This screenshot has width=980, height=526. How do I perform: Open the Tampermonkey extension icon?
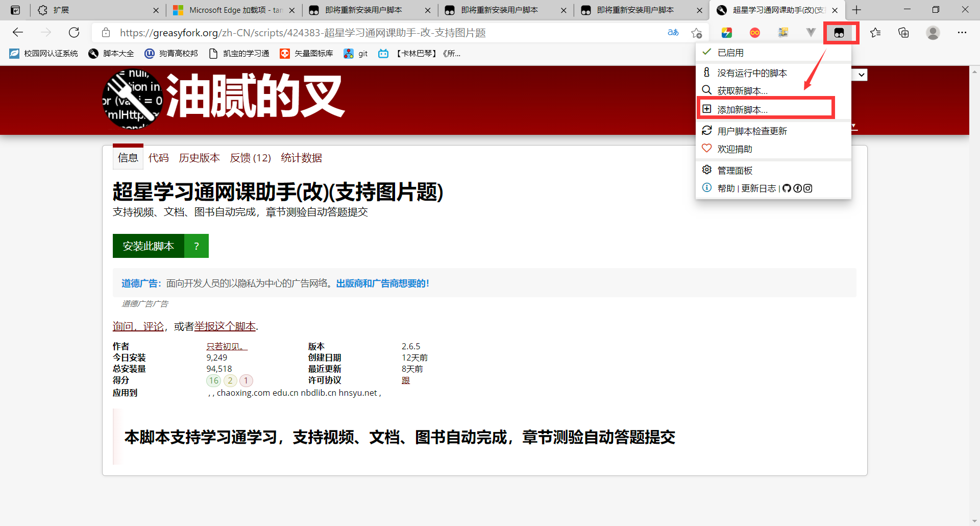[x=839, y=33]
